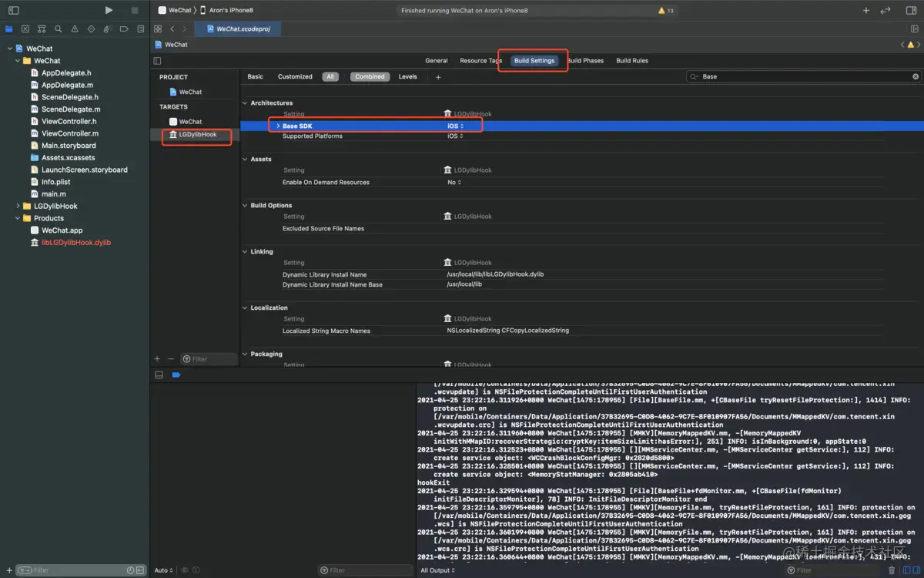The height and width of the screenshot is (578, 924).
Task: Select libLGDylibHook.dylib in Products
Action: tap(75, 242)
